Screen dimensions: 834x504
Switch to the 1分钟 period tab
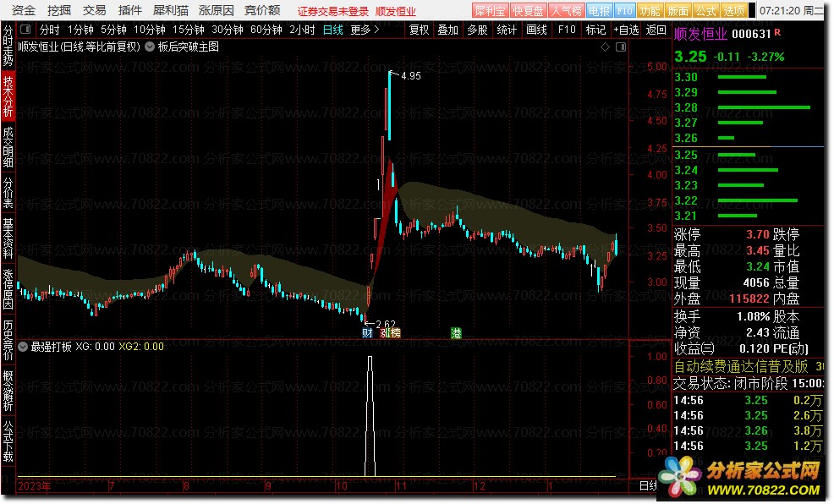(x=80, y=30)
